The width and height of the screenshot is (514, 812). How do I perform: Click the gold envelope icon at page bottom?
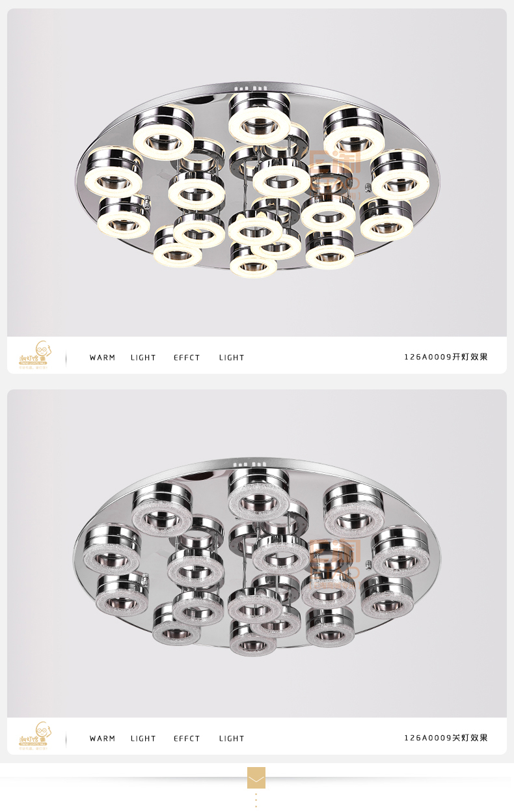pos(256,777)
